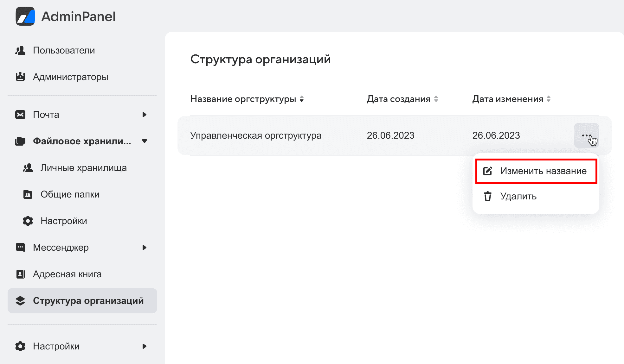The height and width of the screenshot is (364, 624).
Task: Click the Общие папки shared folder icon
Action: pyautogui.click(x=28, y=194)
